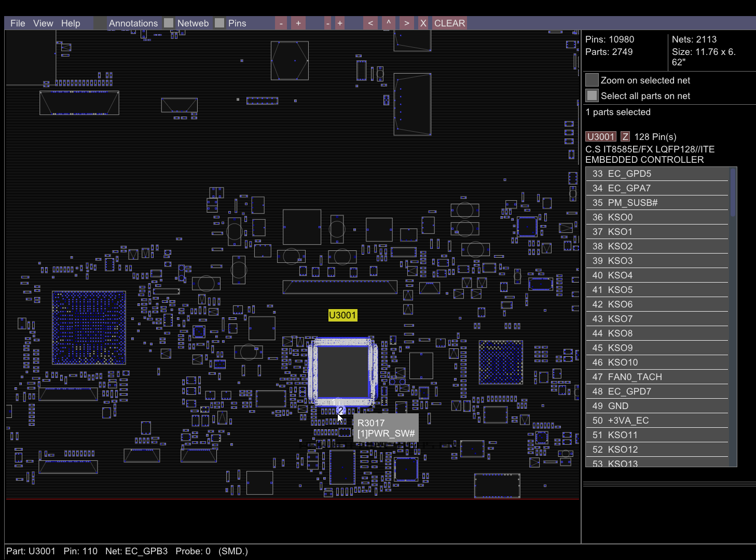
Task: Open the View menu
Action: pyautogui.click(x=43, y=23)
